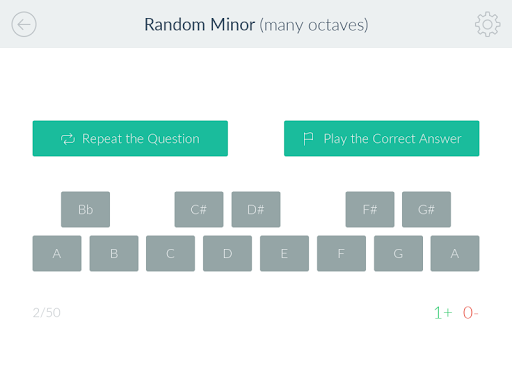Open settings with the gear icon

point(487,24)
